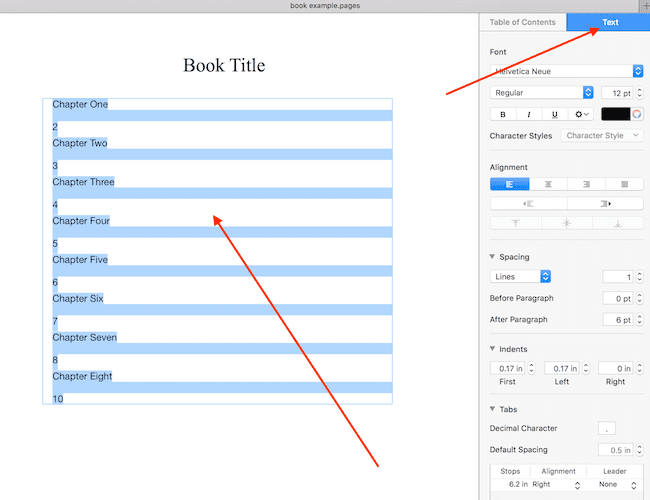
Task: Center align the text
Action: pos(548,184)
